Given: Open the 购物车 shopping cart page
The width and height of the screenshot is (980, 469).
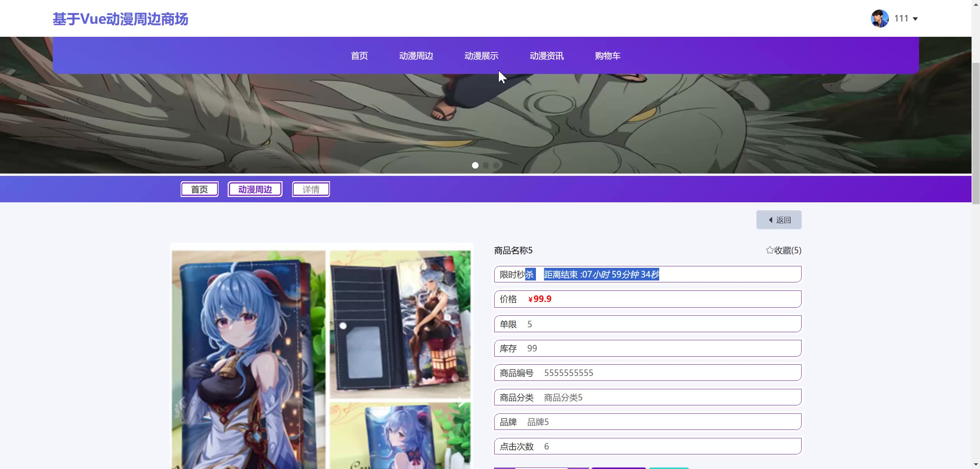Looking at the screenshot, I should [x=608, y=56].
